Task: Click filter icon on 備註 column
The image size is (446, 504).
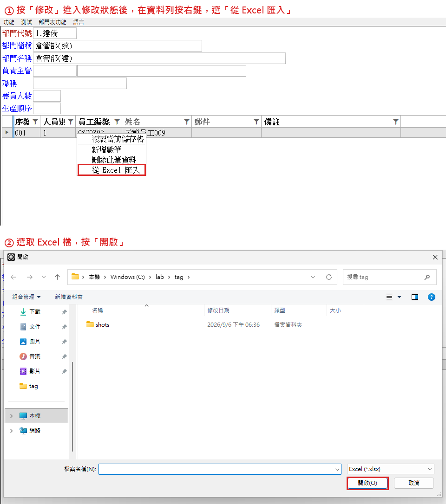Action: coord(396,122)
